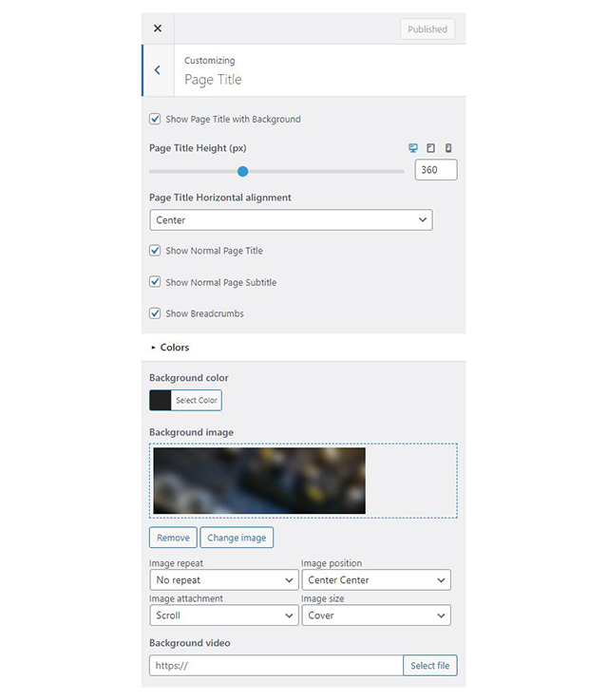Click the Change image button
The height and width of the screenshot is (700, 608).
pyautogui.click(x=237, y=538)
